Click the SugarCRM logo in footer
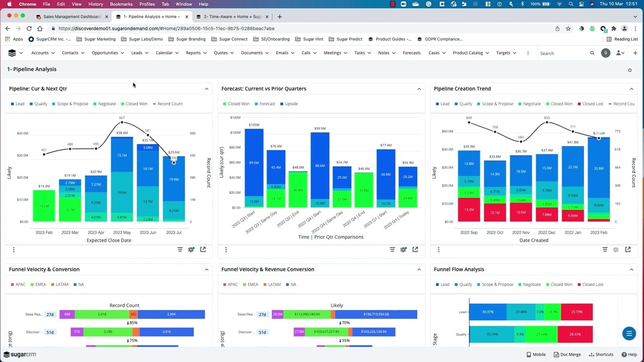This screenshot has height=362, width=644. pyautogui.click(x=20, y=354)
